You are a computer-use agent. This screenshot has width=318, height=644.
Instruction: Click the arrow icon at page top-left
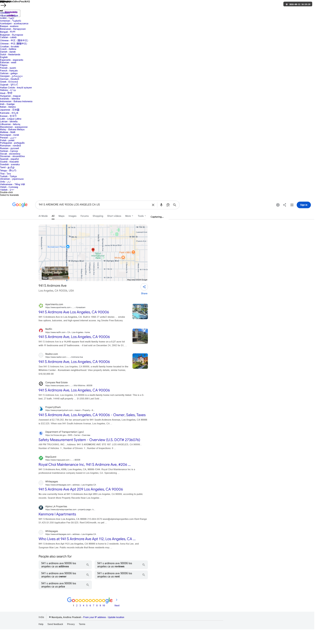pos(3,5)
